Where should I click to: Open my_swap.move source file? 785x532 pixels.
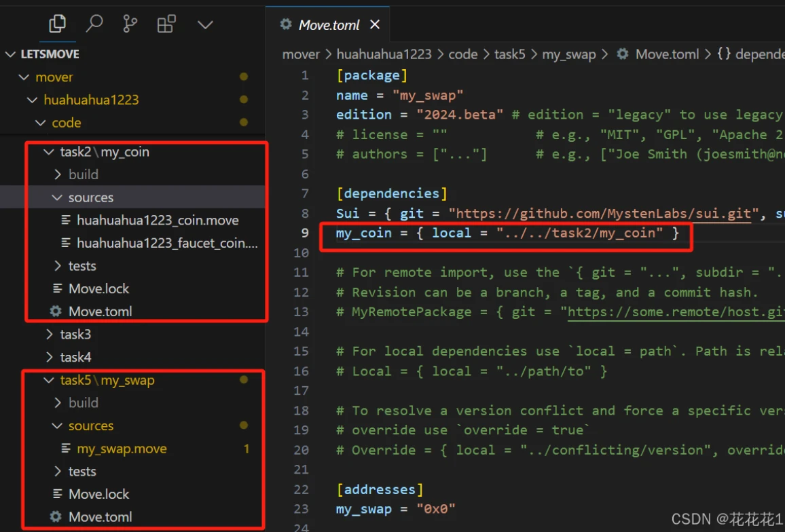point(122,449)
